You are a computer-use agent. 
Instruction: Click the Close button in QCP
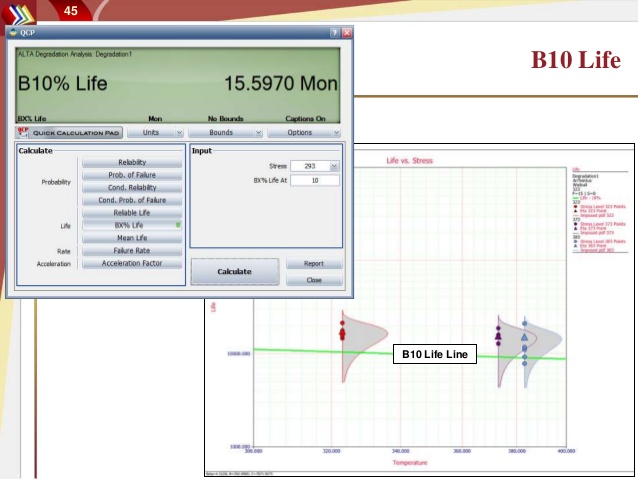point(314,281)
